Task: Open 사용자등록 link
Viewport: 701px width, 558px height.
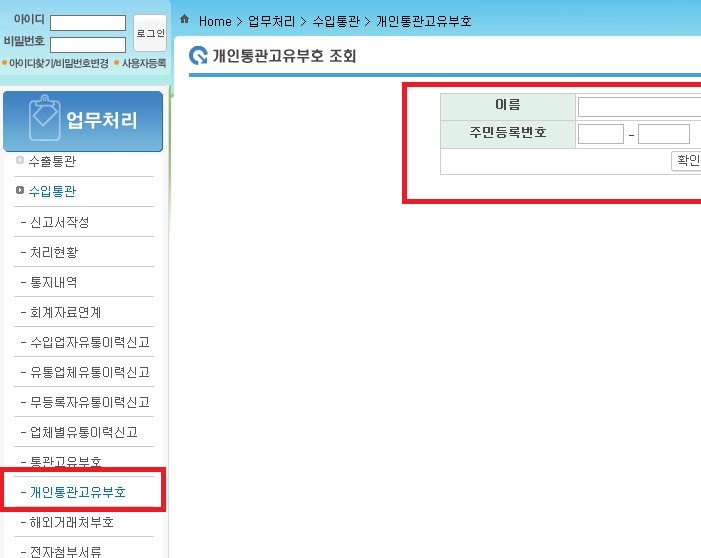Action: pyautogui.click(x=144, y=63)
